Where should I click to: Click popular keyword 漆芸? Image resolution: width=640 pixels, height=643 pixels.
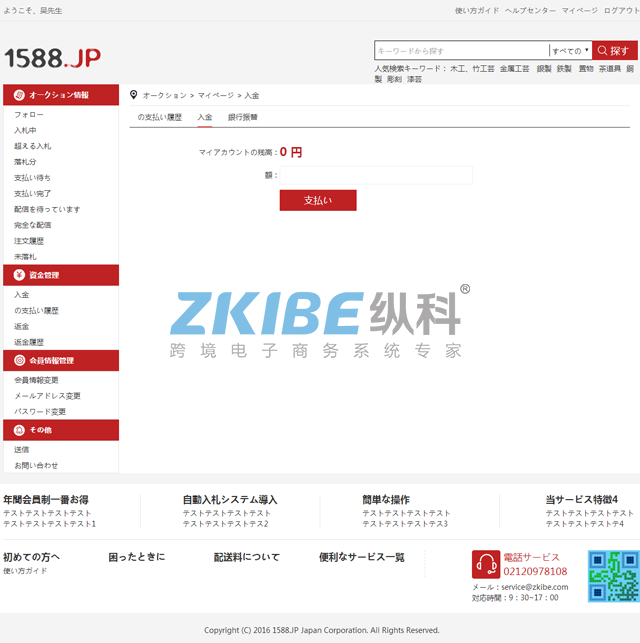click(415, 80)
